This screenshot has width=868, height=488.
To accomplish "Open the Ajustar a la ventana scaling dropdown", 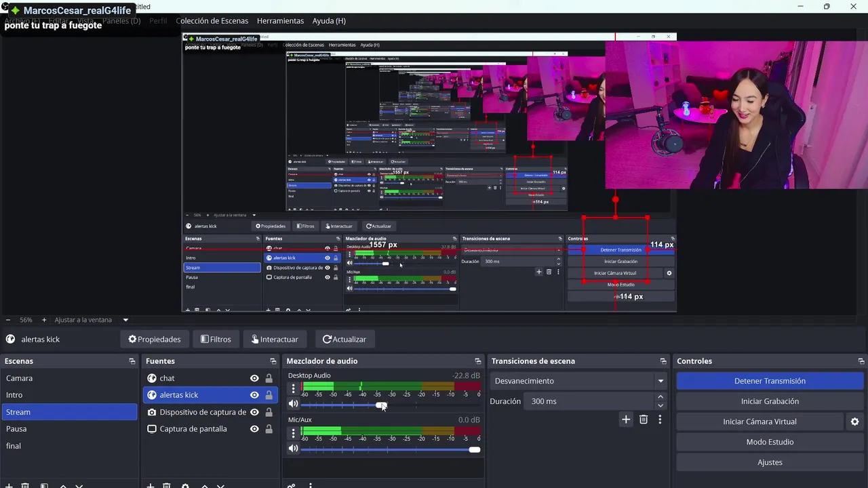I will click(125, 320).
